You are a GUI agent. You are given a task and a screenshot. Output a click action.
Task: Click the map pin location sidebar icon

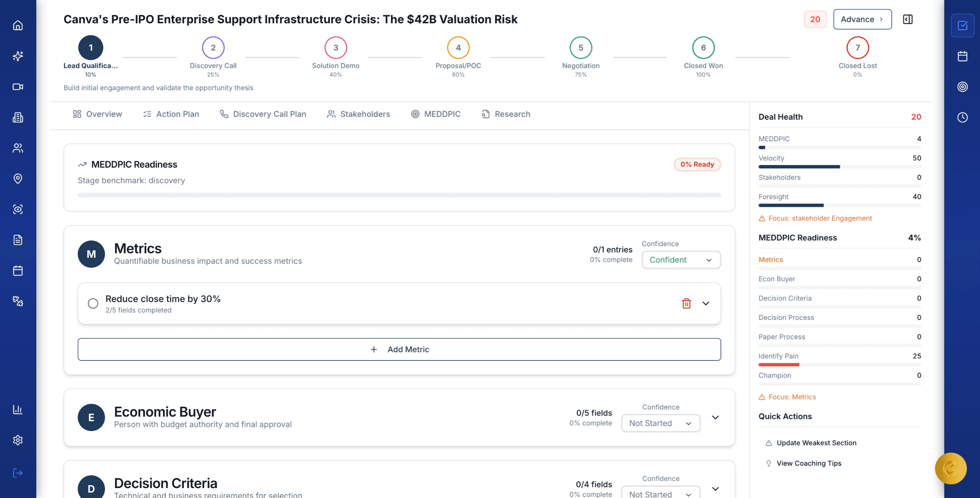pos(18,178)
